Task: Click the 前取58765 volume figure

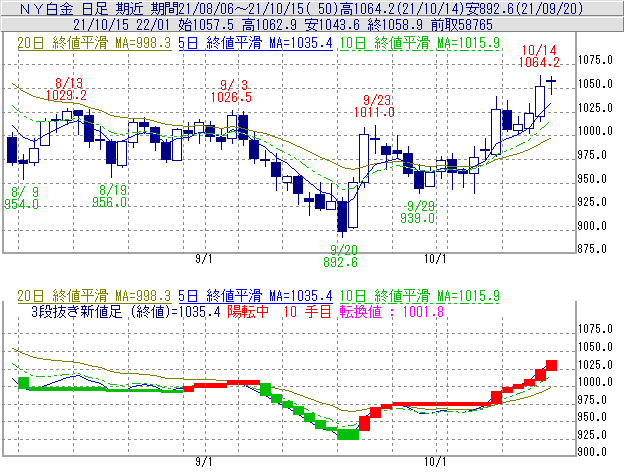Action: (462, 25)
